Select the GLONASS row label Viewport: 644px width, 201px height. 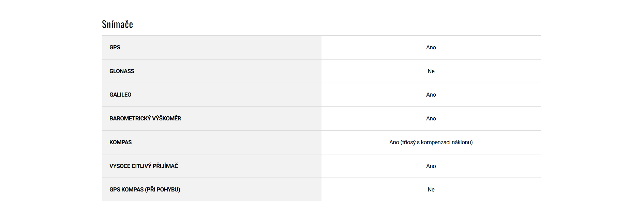click(122, 71)
